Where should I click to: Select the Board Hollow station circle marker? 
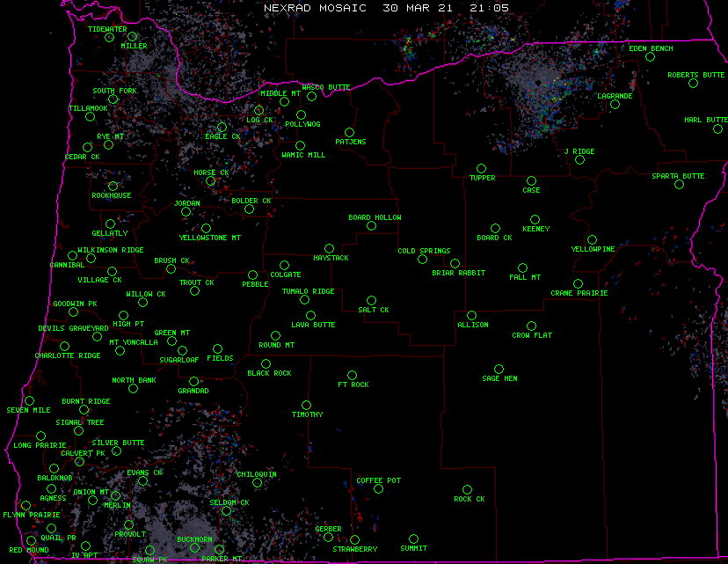[x=371, y=226]
